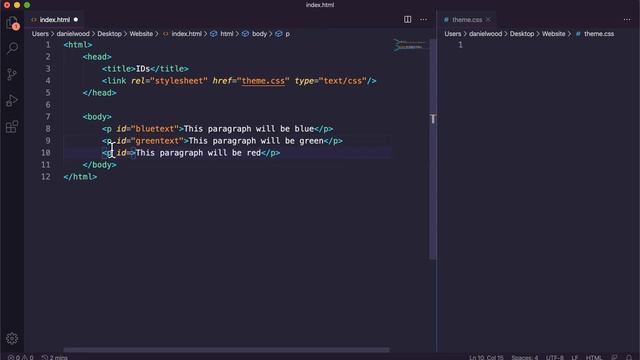The image size is (640, 360).
Task: Click the "greentext" id value on line 9
Action: pos(158,141)
